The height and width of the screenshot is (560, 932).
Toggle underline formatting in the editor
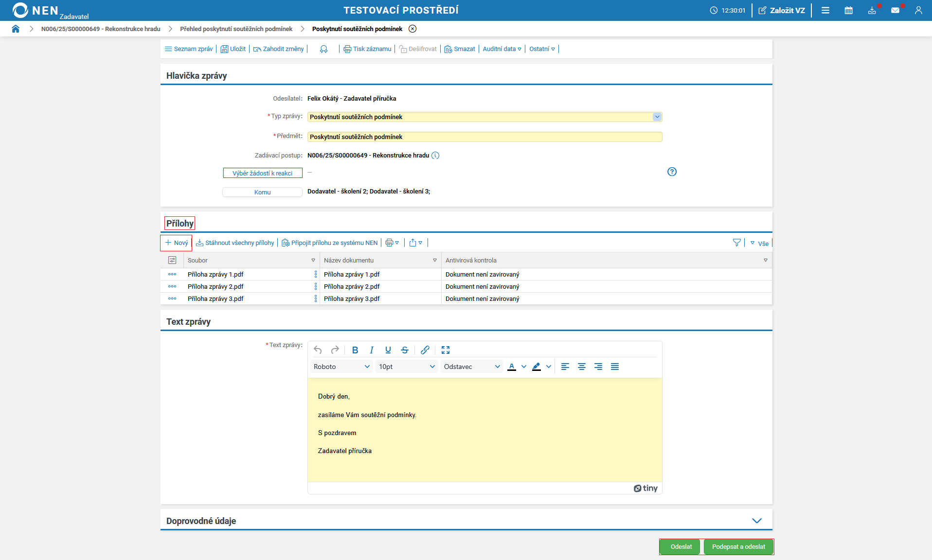pos(388,350)
